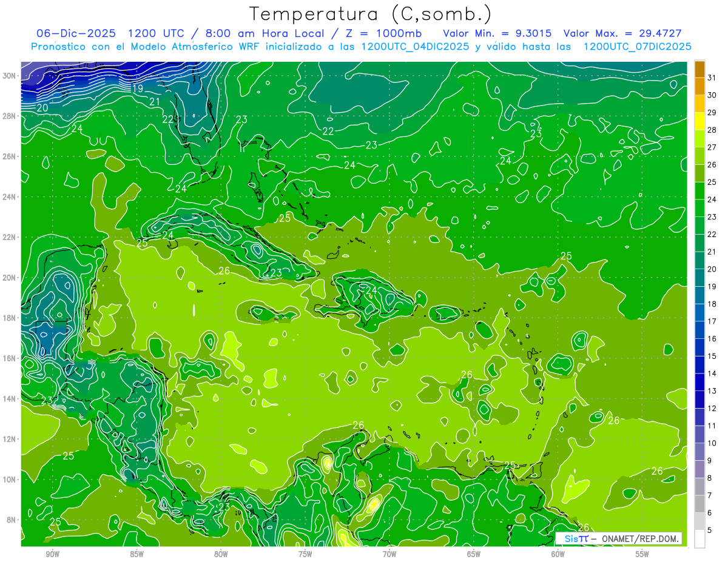Click legend value '15' on the color bar
This screenshot has height=562, width=728.
point(712,356)
